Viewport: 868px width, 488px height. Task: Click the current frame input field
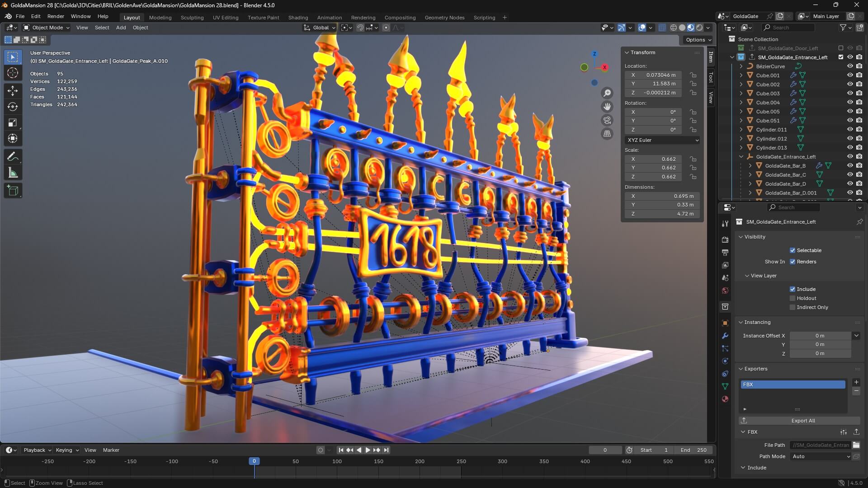tap(605, 450)
